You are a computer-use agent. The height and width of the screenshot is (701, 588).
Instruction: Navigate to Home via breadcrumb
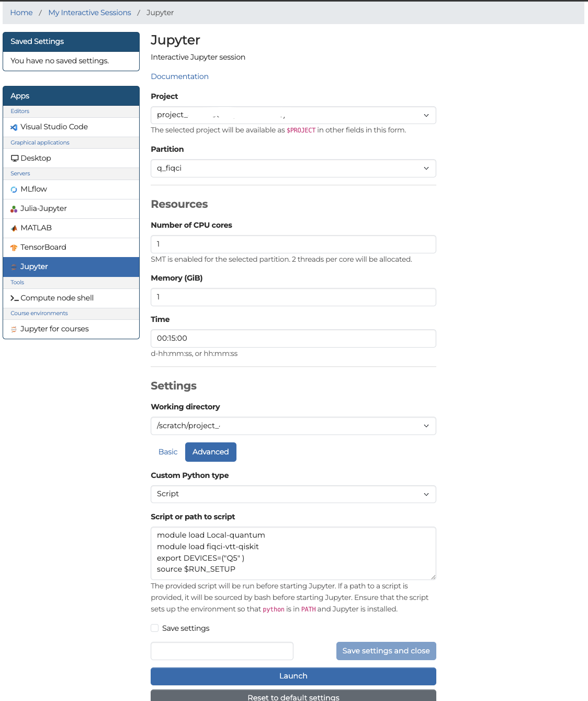(21, 12)
